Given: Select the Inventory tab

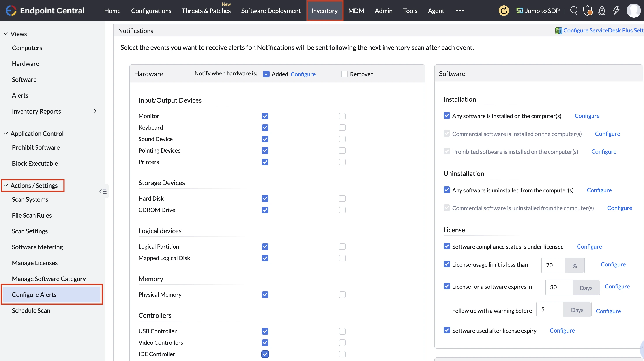Looking at the screenshot, I should (x=324, y=11).
